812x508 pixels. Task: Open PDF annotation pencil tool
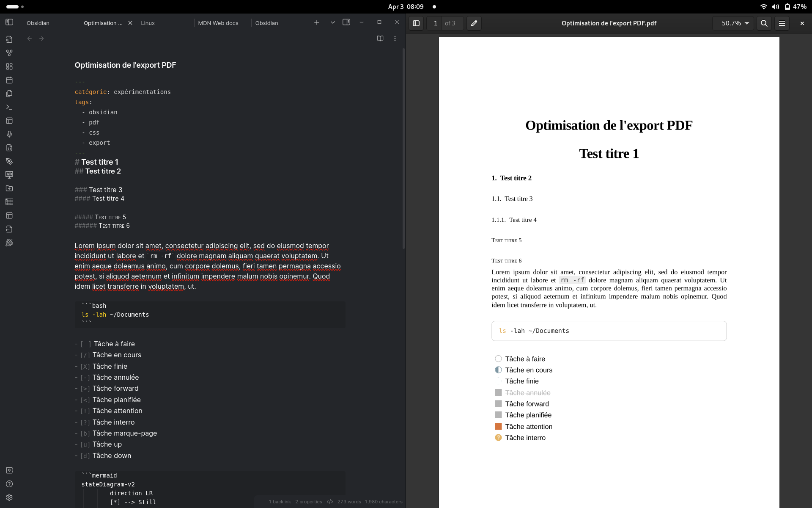coord(474,23)
